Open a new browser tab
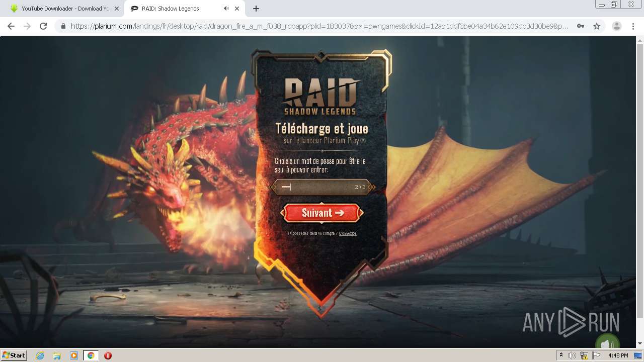 click(256, 9)
